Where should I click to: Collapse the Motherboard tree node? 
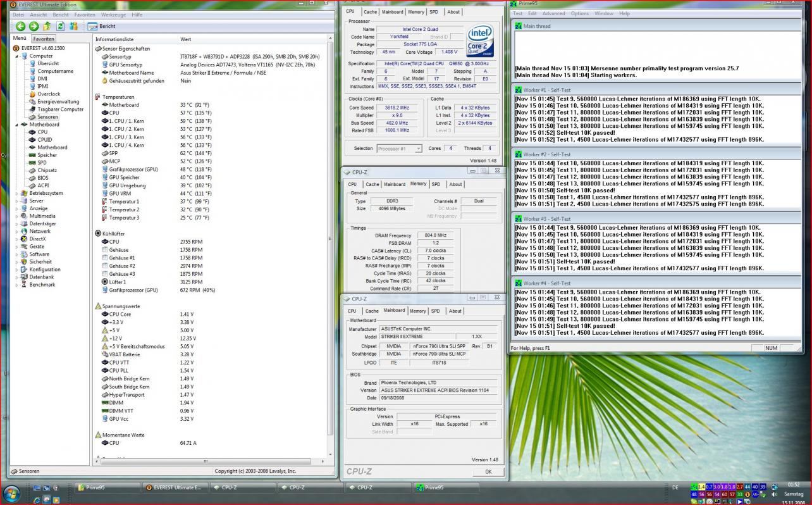17,124
